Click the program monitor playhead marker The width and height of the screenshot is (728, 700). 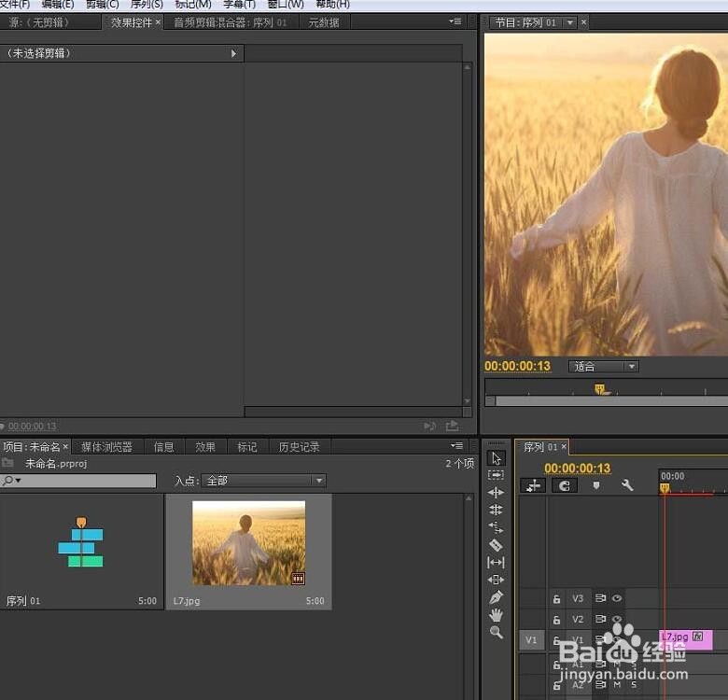tap(600, 388)
